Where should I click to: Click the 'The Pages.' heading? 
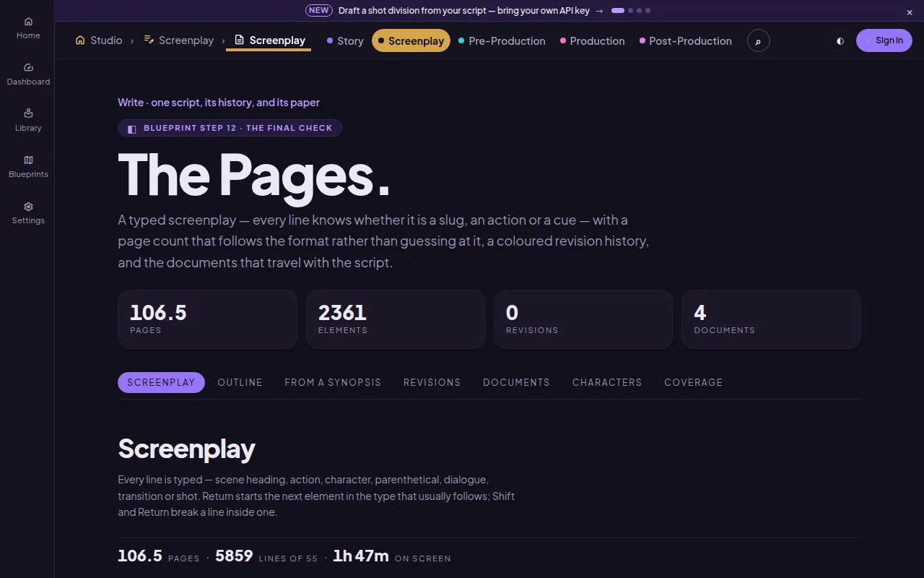pyautogui.click(x=254, y=175)
